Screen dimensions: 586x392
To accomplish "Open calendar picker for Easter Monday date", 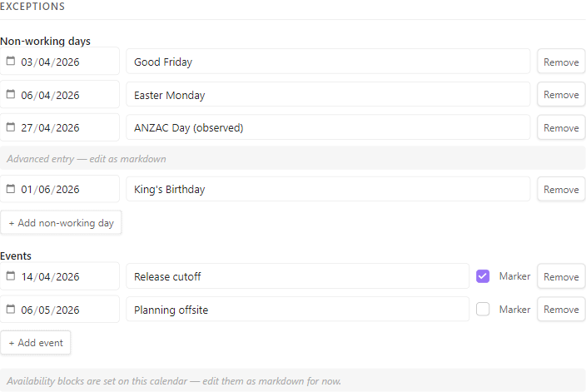I will [x=11, y=94].
